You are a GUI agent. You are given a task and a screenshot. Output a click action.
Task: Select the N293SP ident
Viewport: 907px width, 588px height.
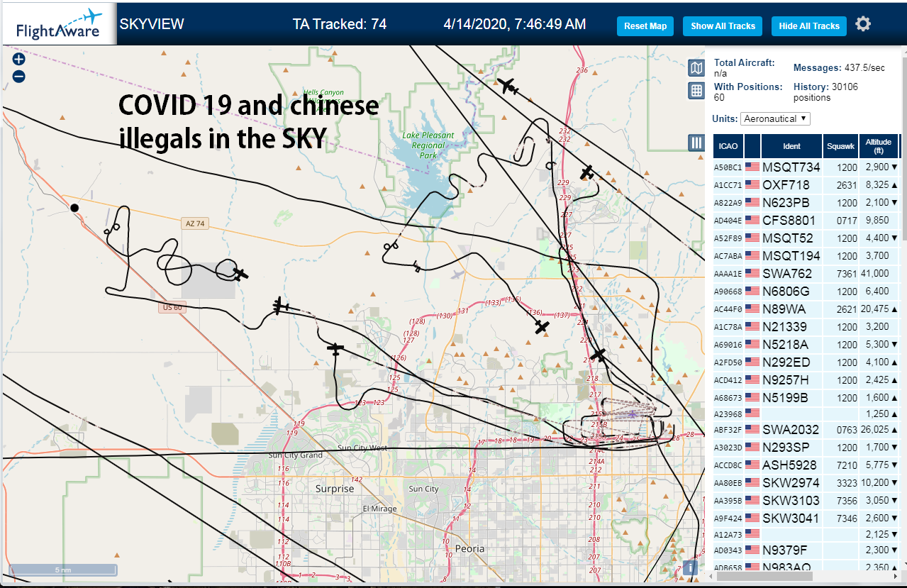click(786, 448)
